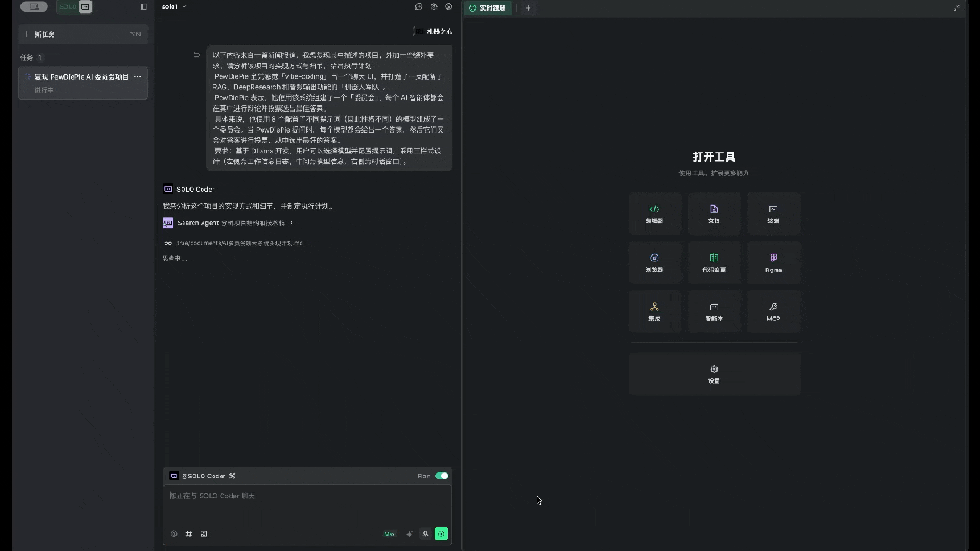980x551 pixels.
Task: Open the document tool tile
Action: point(714,214)
